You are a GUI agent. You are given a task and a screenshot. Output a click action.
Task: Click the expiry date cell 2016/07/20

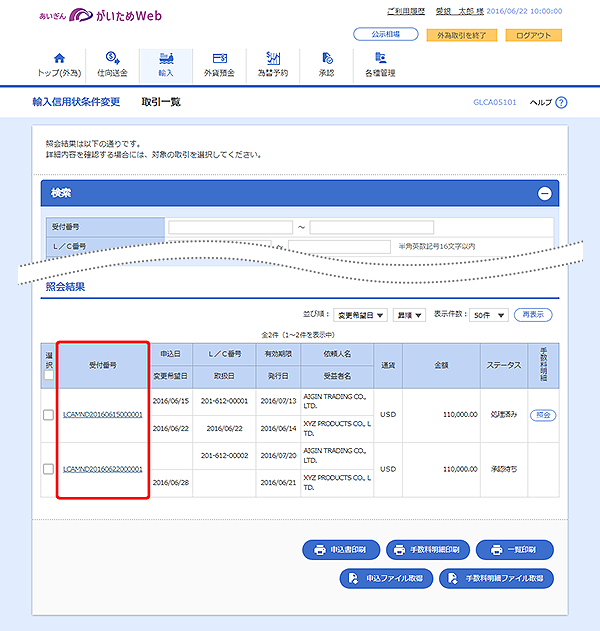coord(278,456)
